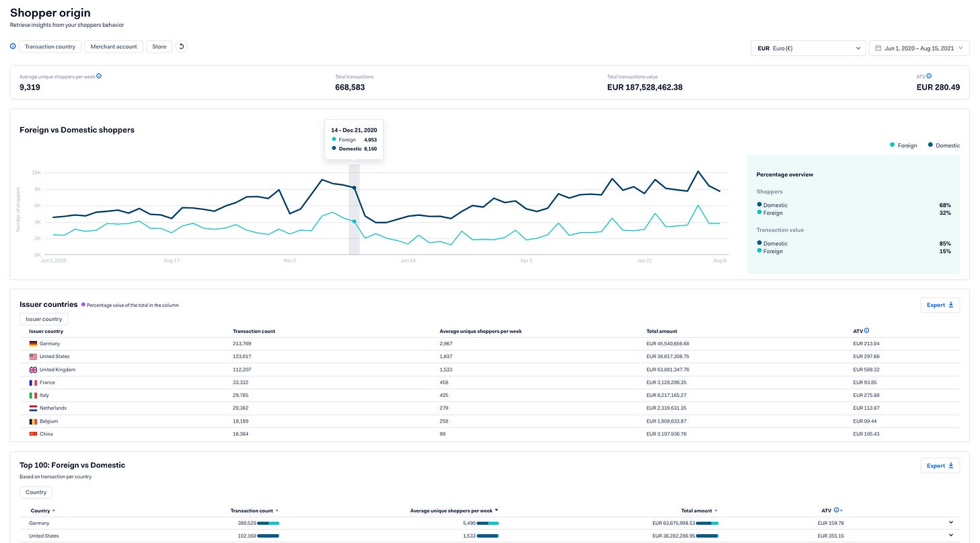The height and width of the screenshot is (543, 980).
Task: Click the Country grouping button in Top 100
Action: click(x=36, y=493)
